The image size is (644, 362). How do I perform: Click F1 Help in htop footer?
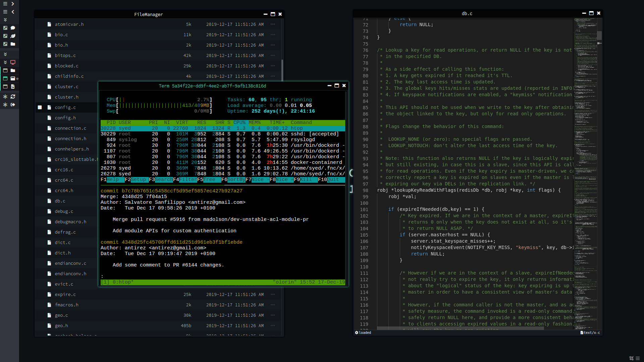pos(113,180)
